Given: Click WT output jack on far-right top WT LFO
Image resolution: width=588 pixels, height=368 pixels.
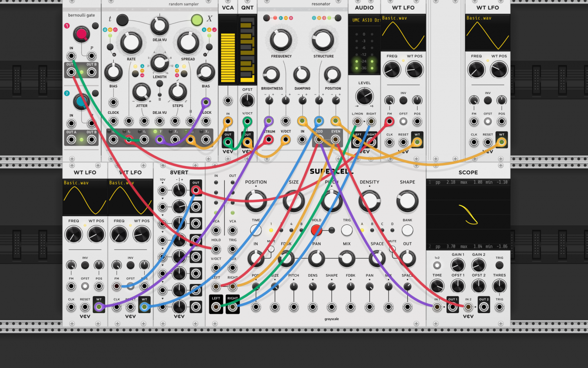Looking at the screenshot, I should (502, 142).
